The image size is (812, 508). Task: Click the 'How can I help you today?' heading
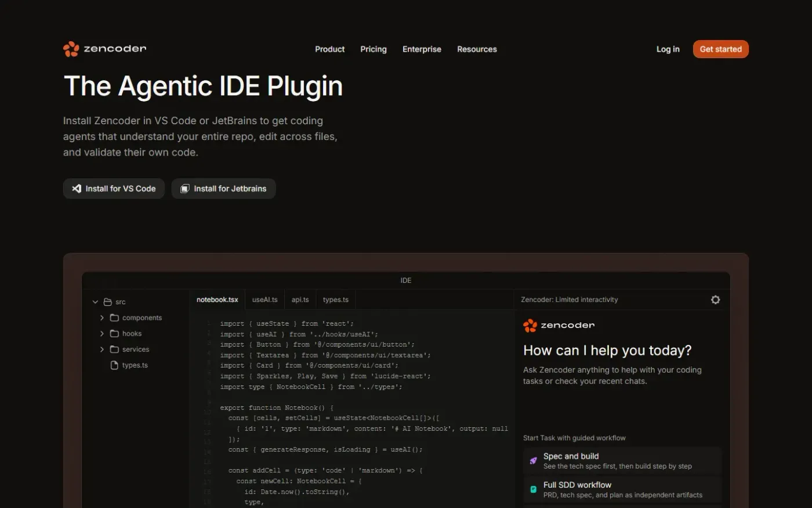[x=607, y=351]
